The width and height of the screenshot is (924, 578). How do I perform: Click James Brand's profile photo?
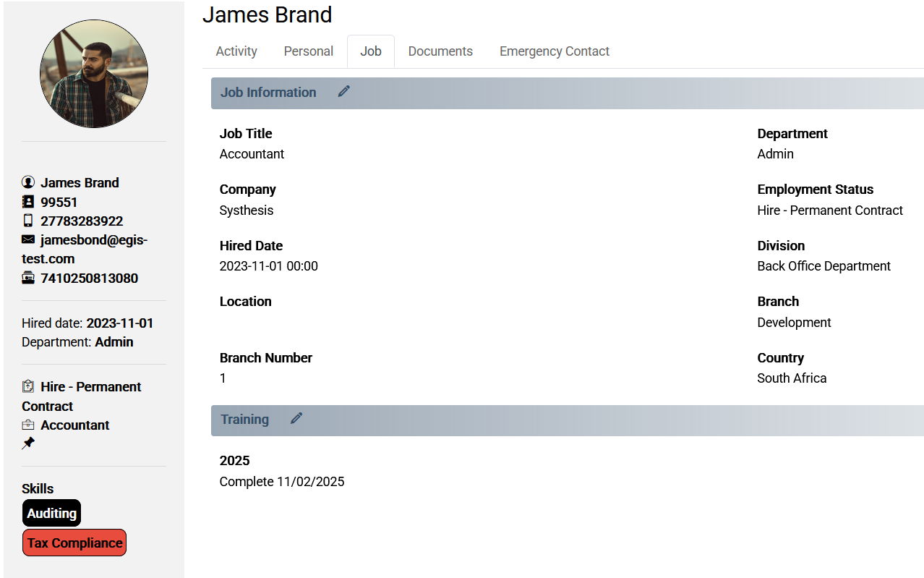point(94,74)
